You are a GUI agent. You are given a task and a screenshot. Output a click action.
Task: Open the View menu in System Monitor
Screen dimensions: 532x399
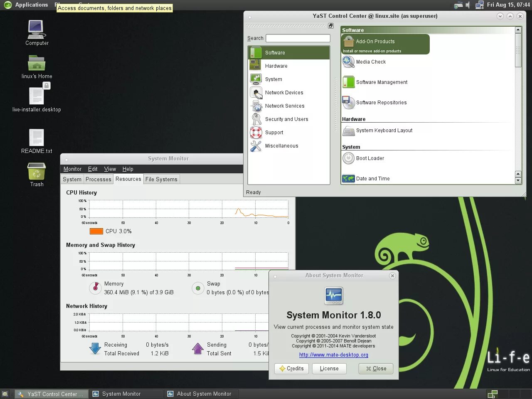coord(110,169)
